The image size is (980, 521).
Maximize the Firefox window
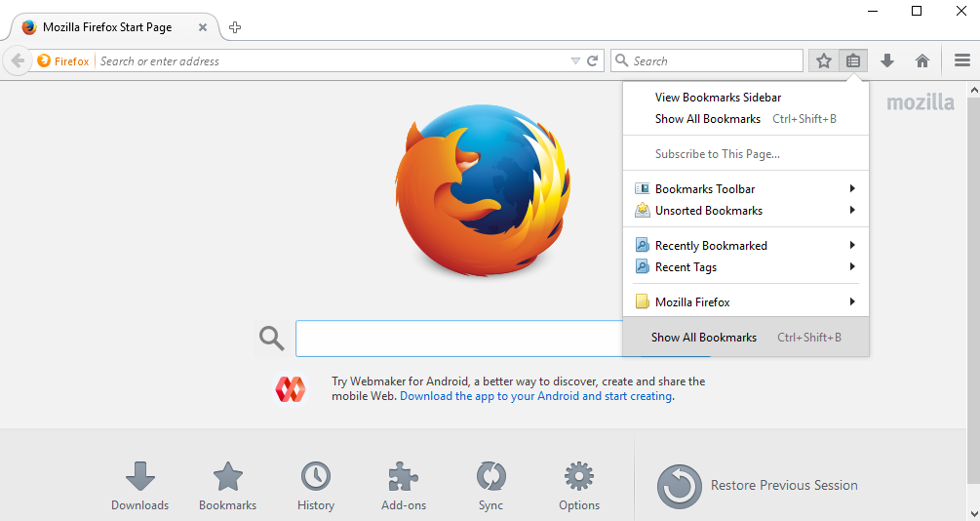click(x=917, y=11)
